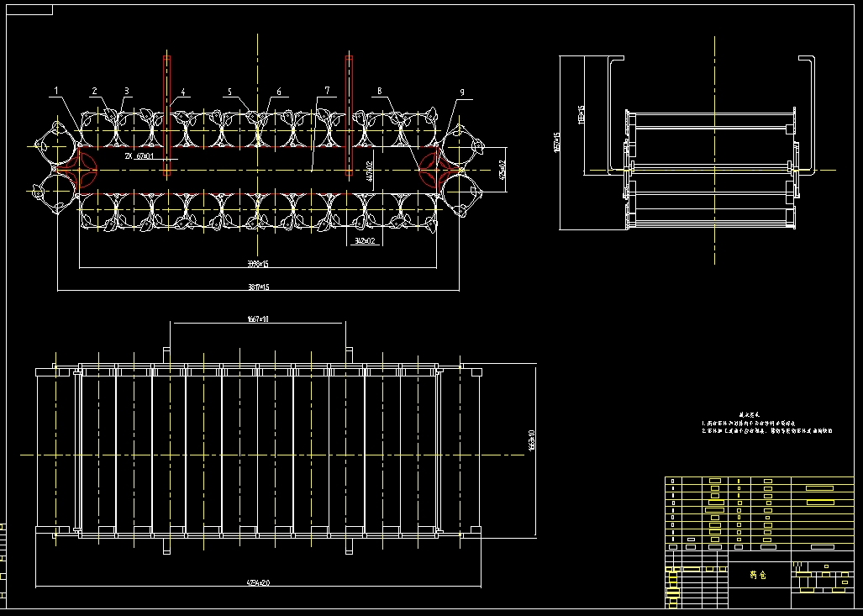Select part callout number 9
Viewport: 863px width, 616px height.
[462, 92]
